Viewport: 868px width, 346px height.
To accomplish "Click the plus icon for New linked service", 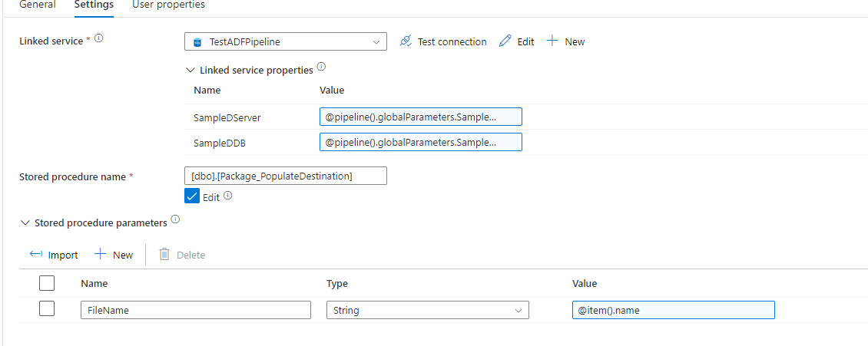I will tap(552, 41).
